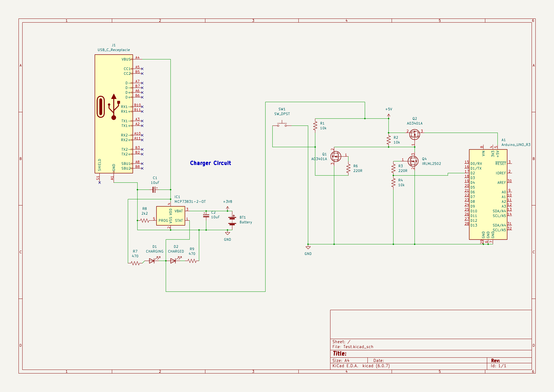Click the GND symbol below SW1 wire
The width and height of the screenshot is (554, 392).
[x=308, y=248]
